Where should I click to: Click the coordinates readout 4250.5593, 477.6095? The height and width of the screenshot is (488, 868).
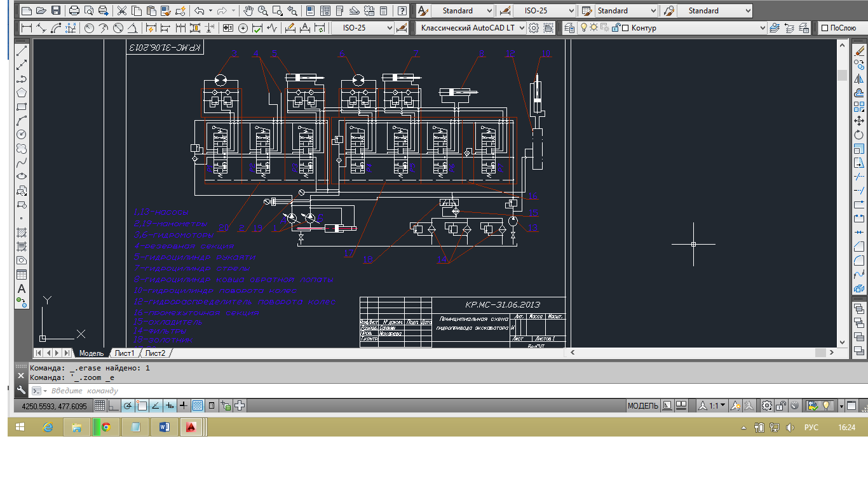pyautogui.click(x=55, y=405)
